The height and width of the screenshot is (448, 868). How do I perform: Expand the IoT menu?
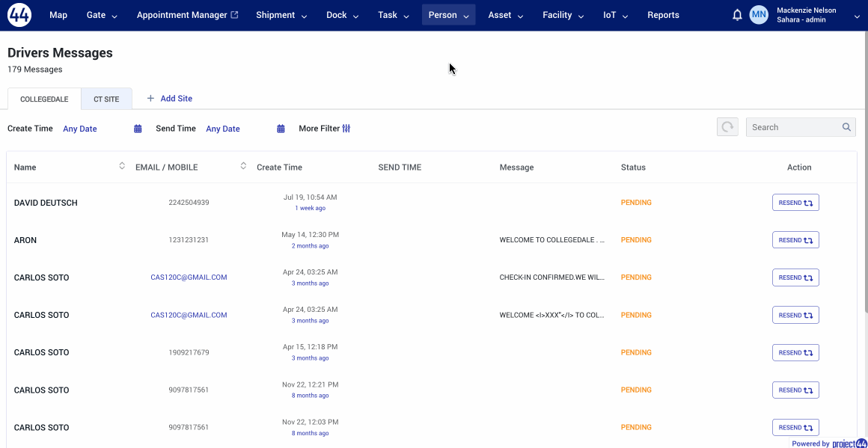[x=616, y=15]
